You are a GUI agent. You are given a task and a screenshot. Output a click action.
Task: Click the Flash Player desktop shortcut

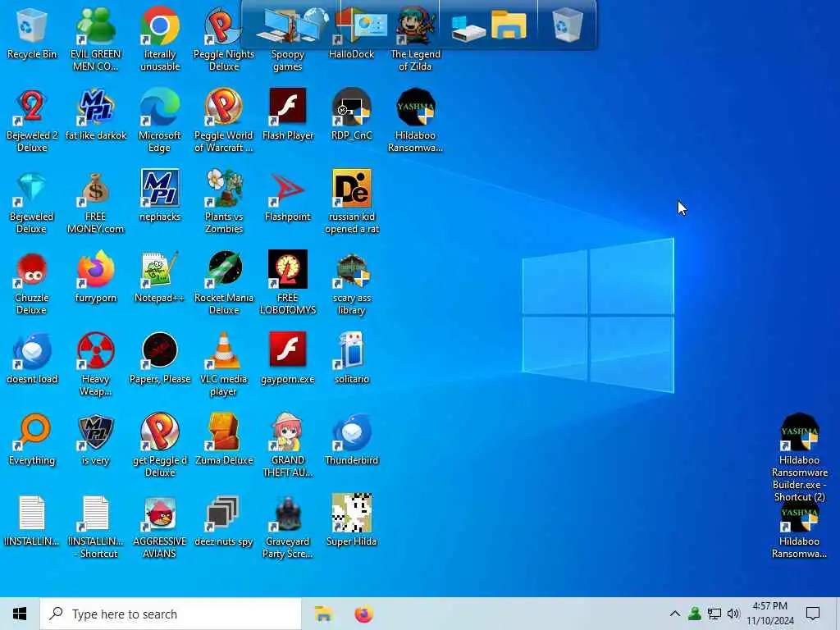(288, 115)
